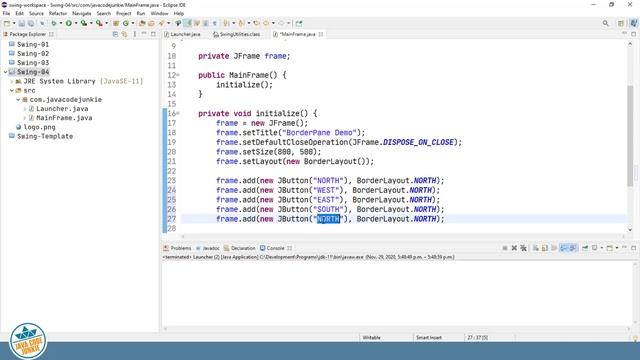This screenshot has width=640, height=360.
Task: Click the New Java Package icon
Action: (x=116, y=23)
